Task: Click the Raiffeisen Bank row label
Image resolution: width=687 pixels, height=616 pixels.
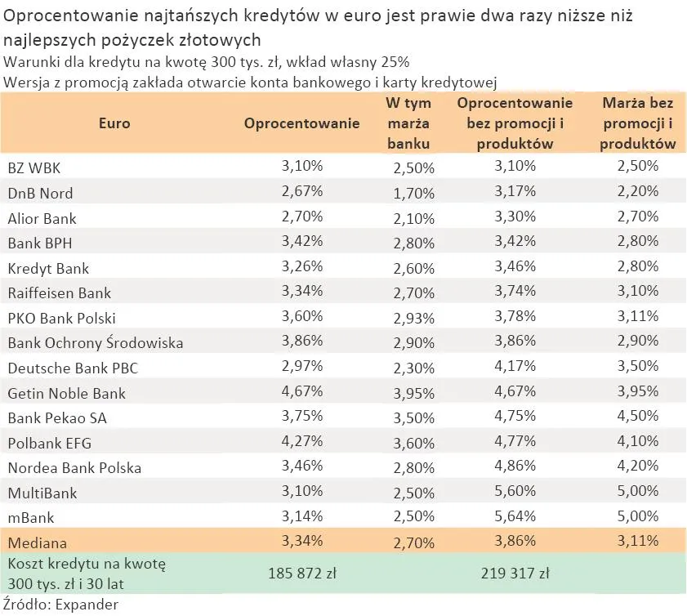Action: [x=59, y=292]
